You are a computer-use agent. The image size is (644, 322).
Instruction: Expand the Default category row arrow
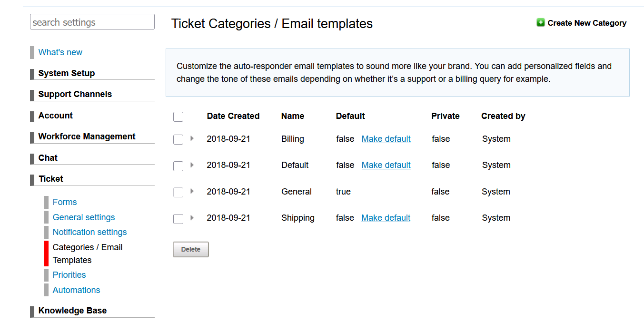pyautogui.click(x=192, y=165)
